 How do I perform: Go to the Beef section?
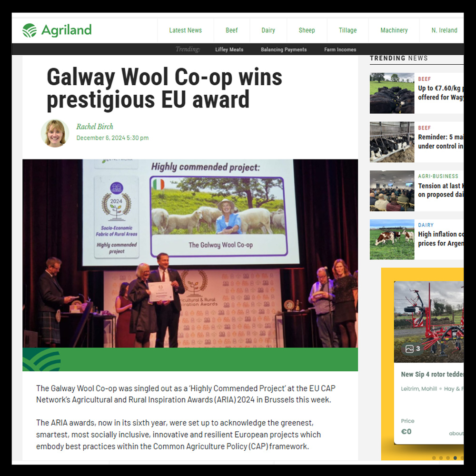[232, 30]
